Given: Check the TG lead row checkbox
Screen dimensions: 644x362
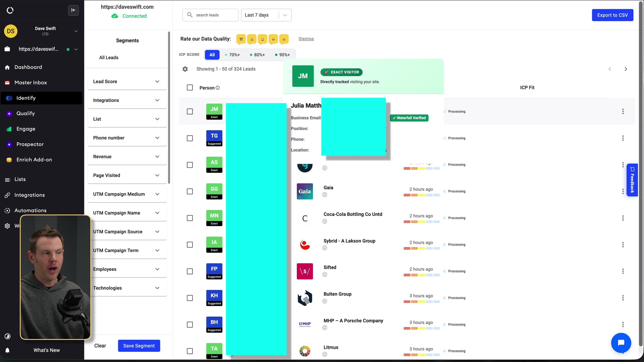Looking at the screenshot, I should pyautogui.click(x=190, y=138).
